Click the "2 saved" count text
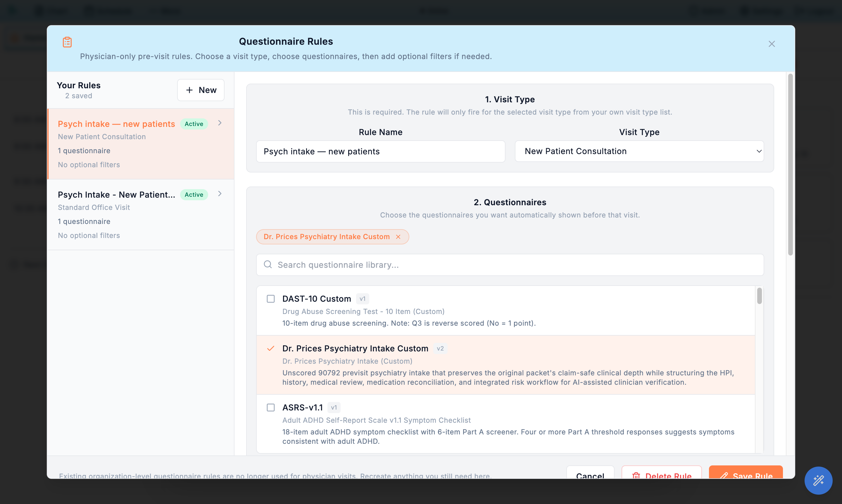The height and width of the screenshot is (504, 842). pyautogui.click(x=78, y=96)
